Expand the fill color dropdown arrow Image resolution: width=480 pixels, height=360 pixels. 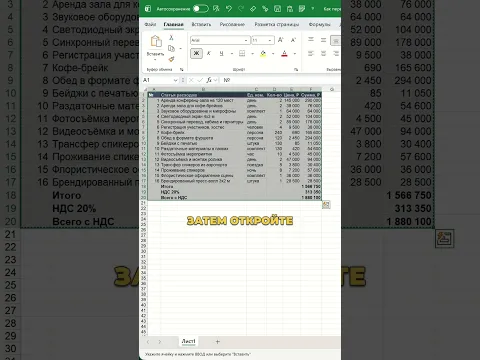273,54
